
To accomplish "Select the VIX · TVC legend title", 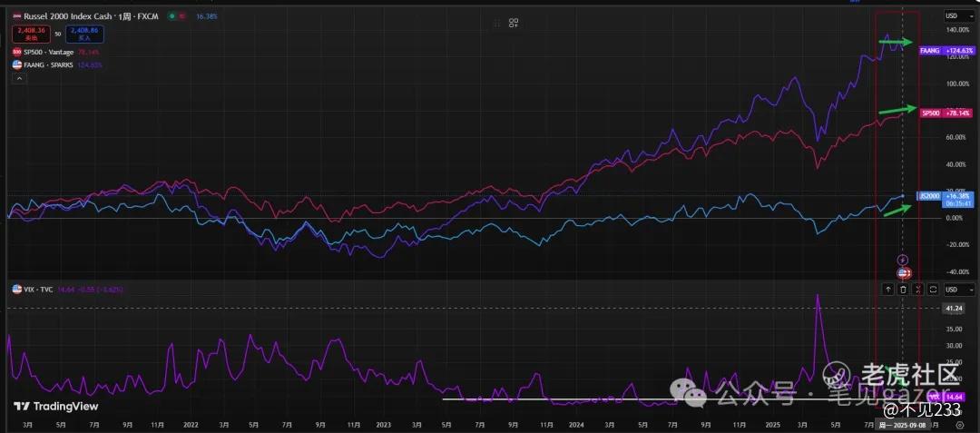I will pyautogui.click(x=39, y=290).
